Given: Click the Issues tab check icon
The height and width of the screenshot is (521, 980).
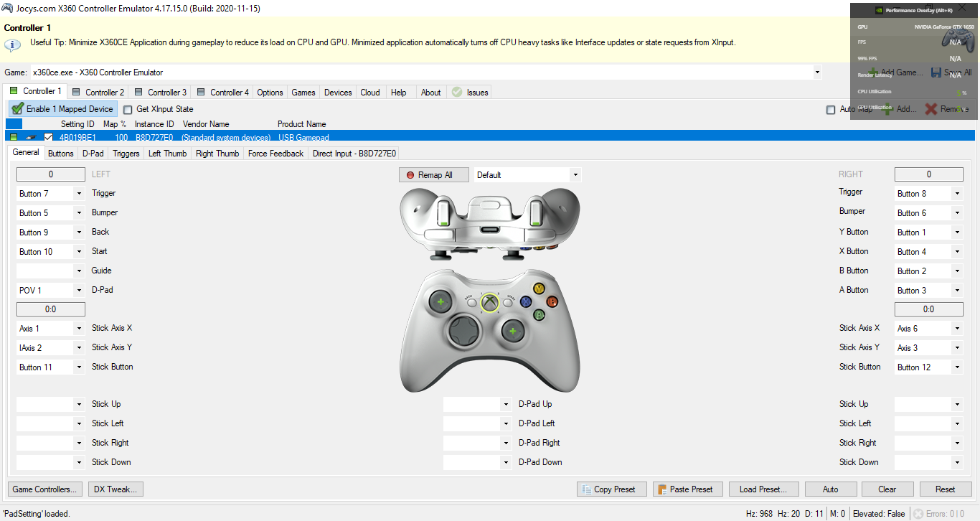Looking at the screenshot, I should tap(457, 92).
